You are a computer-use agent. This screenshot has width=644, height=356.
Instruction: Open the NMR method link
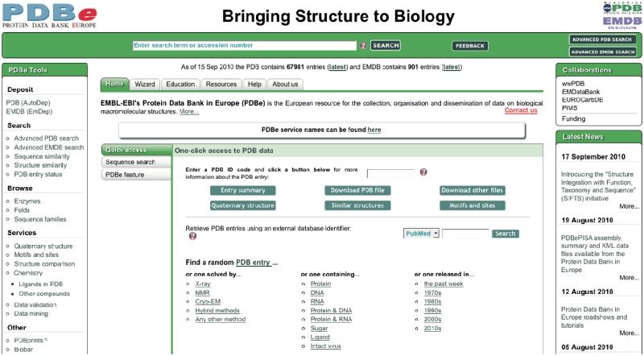[x=203, y=292]
